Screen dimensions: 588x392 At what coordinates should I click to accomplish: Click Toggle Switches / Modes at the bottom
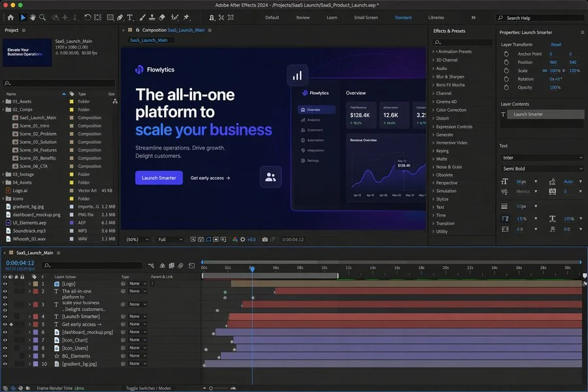[x=150, y=387]
